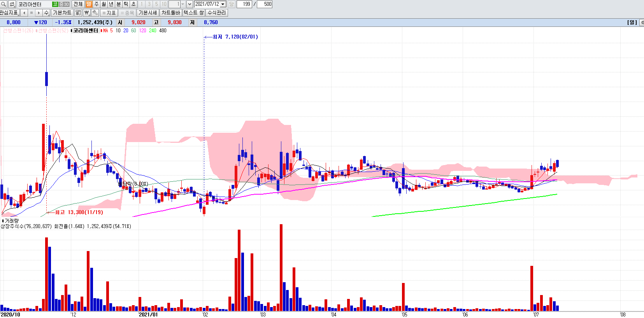Click the gear icon at chart right edge

click(x=642, y=23)
